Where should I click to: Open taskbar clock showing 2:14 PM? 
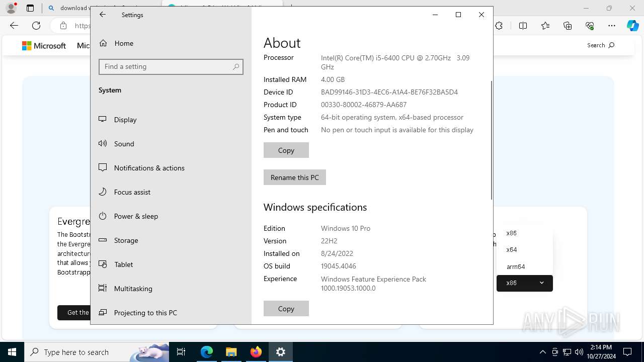601,352
